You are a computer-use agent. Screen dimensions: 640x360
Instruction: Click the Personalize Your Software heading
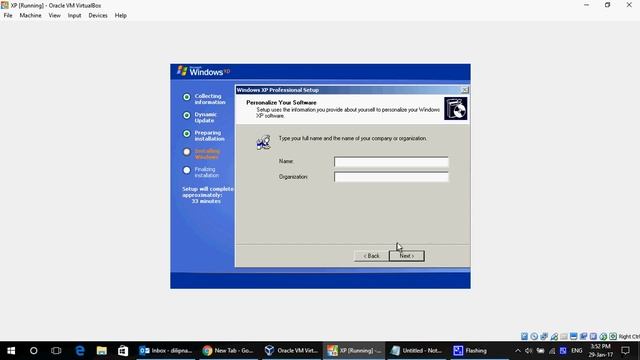pyautogui.click(x=281, y=102)
